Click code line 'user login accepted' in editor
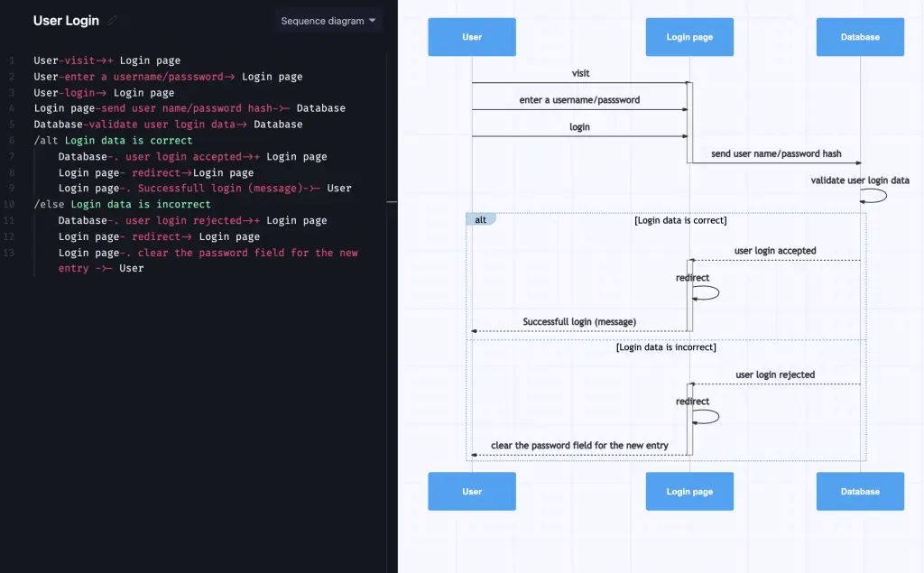Viewport: 924px width, 573px height. tap(192, 156)
